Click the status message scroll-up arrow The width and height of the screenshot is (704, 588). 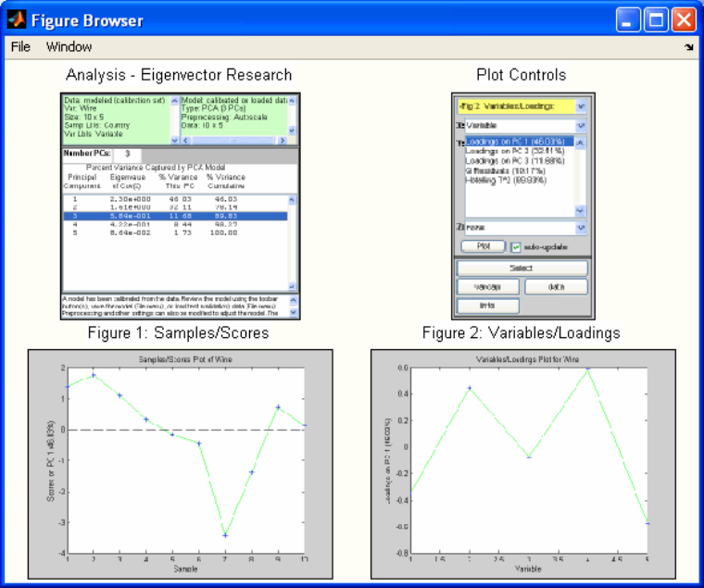click(x=294, y=300)
